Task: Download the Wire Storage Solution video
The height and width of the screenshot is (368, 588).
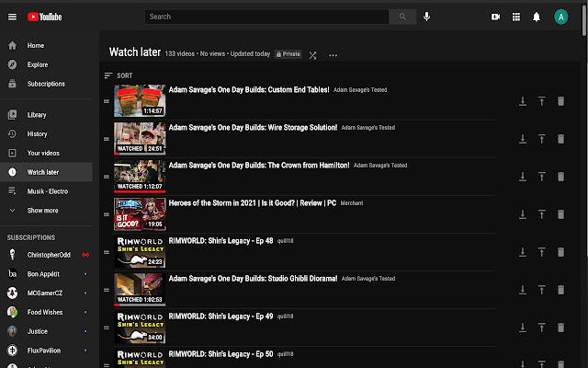Action: point(523,139)
